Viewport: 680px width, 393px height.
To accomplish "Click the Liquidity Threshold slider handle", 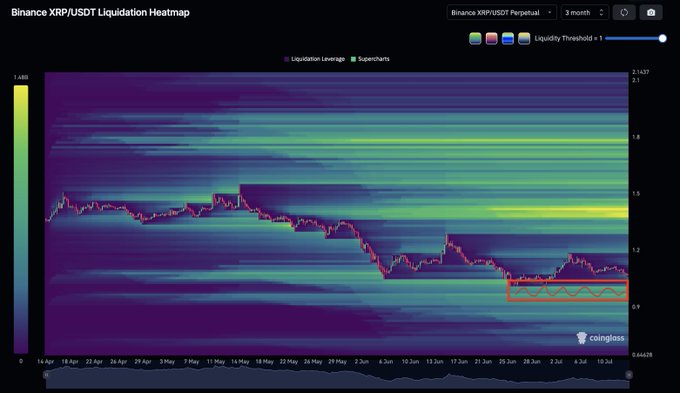I will pos(662,38).
